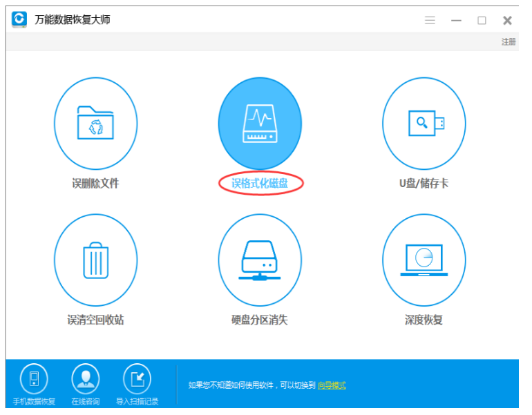
Task: Click the 误清空回收站 text label
Action: (x=95, y=320)
